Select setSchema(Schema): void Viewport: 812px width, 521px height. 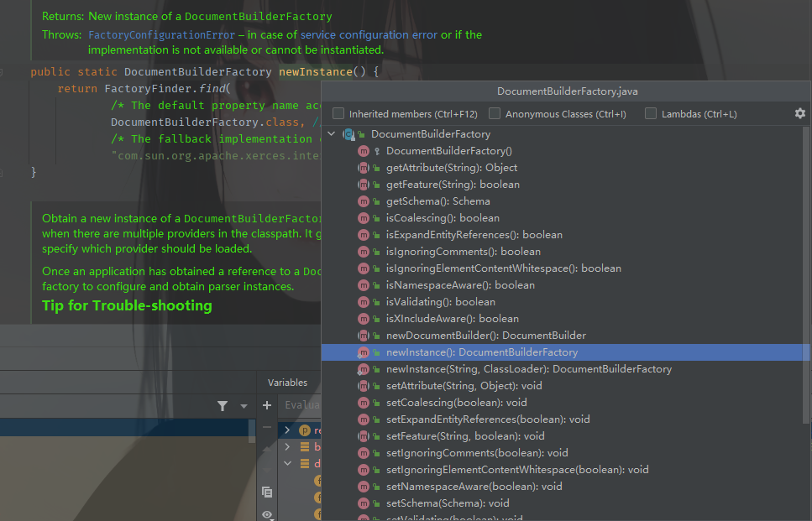pyautogui.click(x=448, y=503)
